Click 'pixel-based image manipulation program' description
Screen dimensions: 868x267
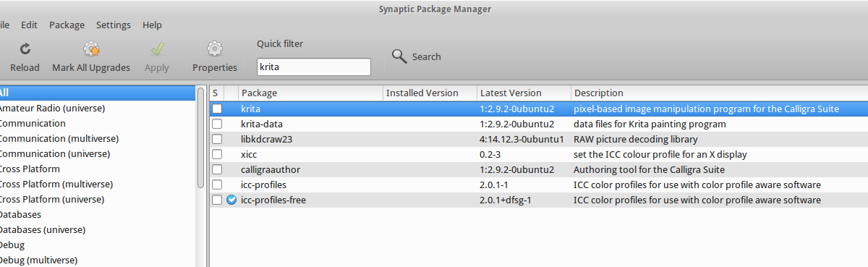point(707,109)
